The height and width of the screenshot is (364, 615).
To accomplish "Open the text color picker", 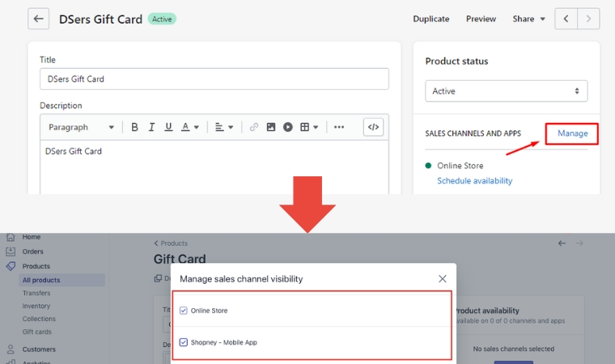I will click(x=190, y=127).
